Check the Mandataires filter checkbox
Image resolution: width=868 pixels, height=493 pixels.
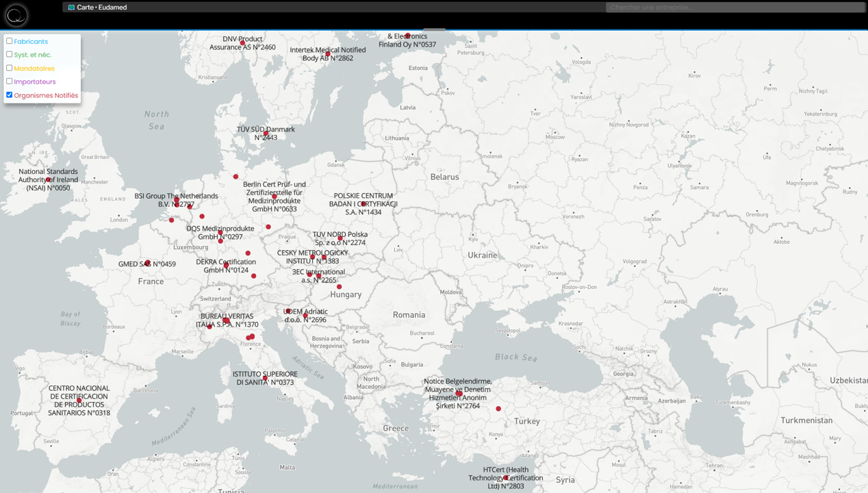[x=10, y=68]
